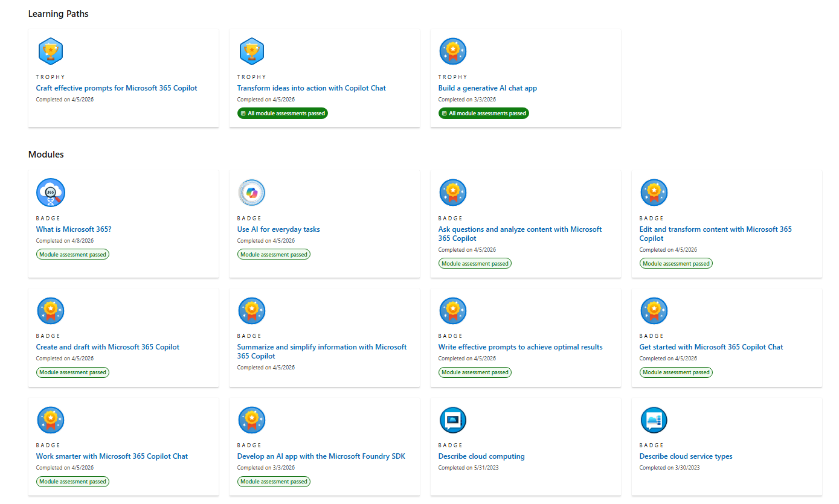Open Describe cloud service types module
Image resolution: width=839 pixels, height=504 pixels.
click(686, 456)
